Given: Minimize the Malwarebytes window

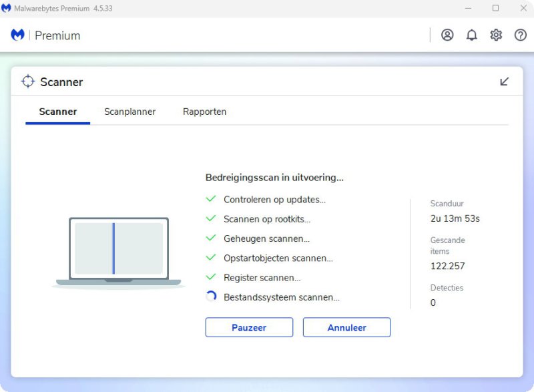Looking at the screenshot, I should tap(470, 8).
